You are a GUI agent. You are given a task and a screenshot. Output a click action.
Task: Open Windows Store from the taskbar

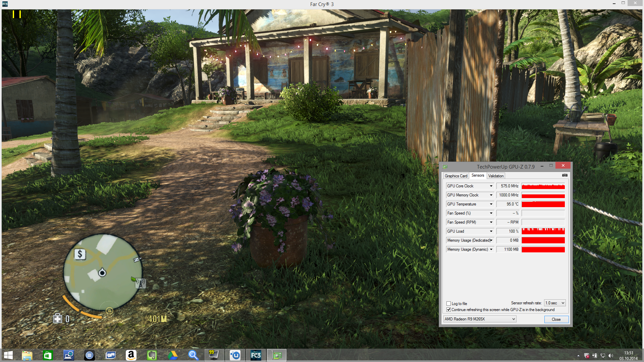48,355
